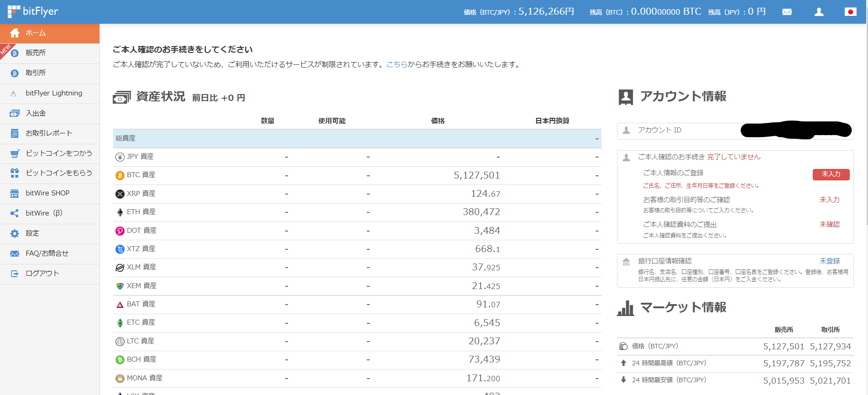Click the アカウント ID field
This screenshot has width=868, height=395.
[735, 131]
